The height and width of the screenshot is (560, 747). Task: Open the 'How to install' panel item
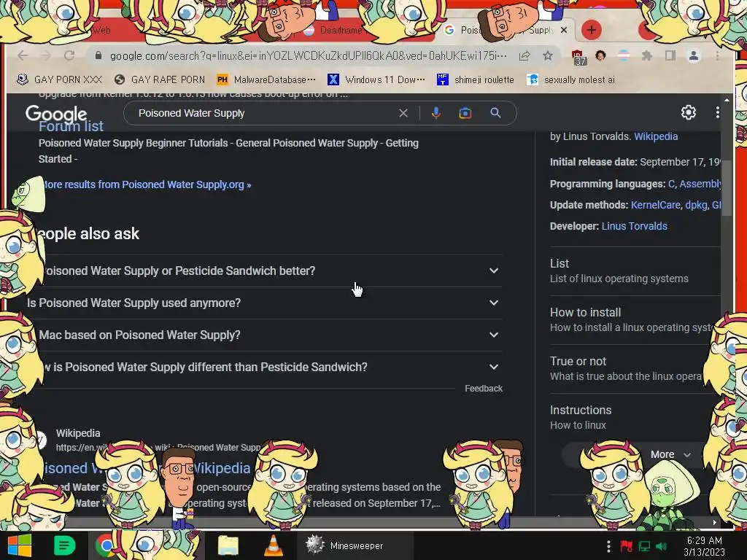[x=635, y=320]
